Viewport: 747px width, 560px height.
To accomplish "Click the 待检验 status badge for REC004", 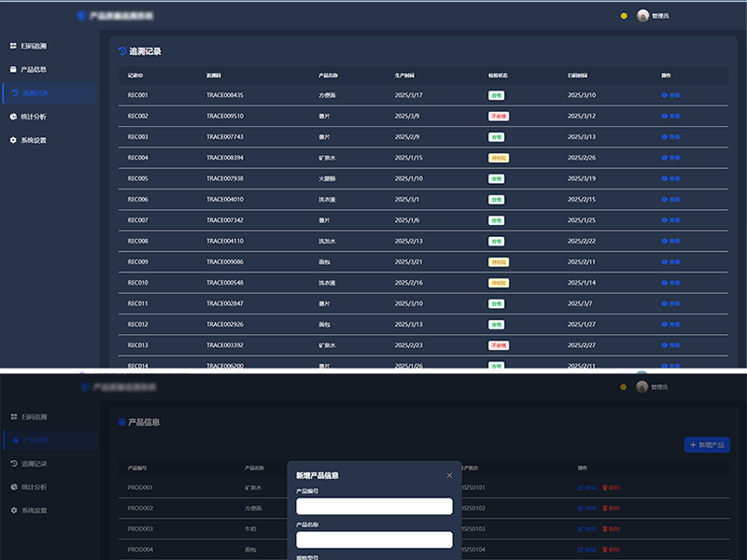I will (498, 158).
